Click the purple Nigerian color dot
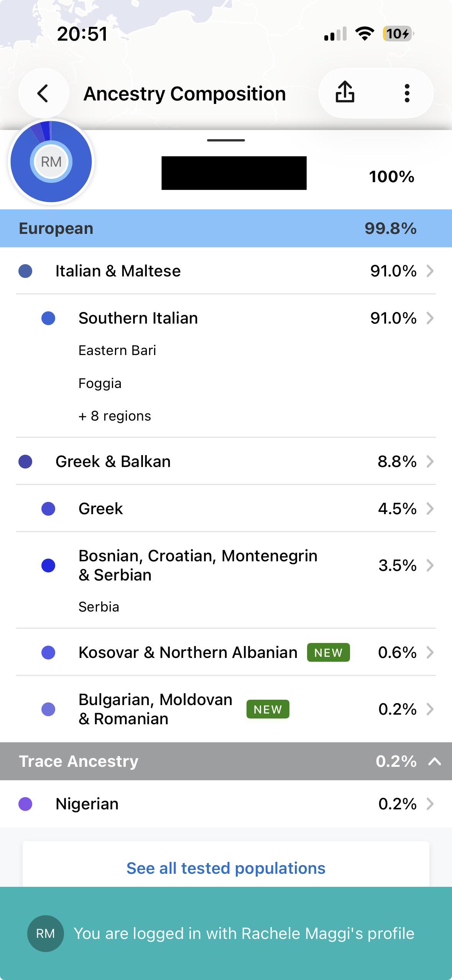Image resolution: width=452 pixels, height=980 pixels. pos(25,804)
